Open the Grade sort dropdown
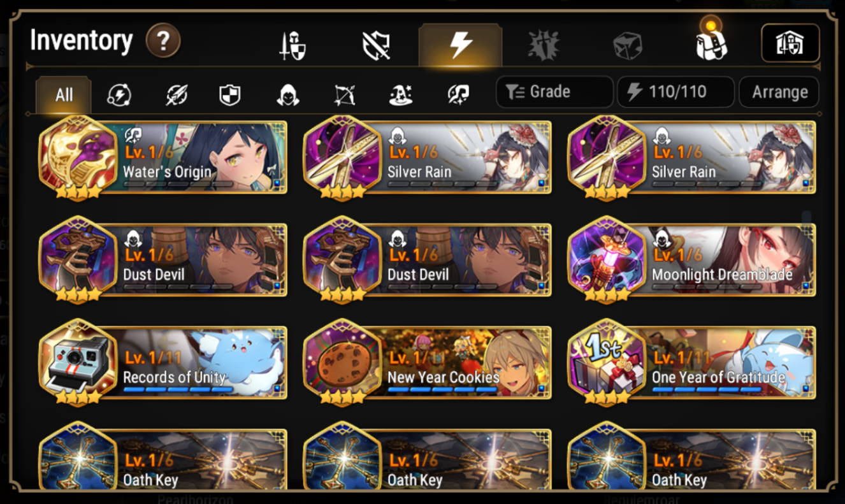 554,92
